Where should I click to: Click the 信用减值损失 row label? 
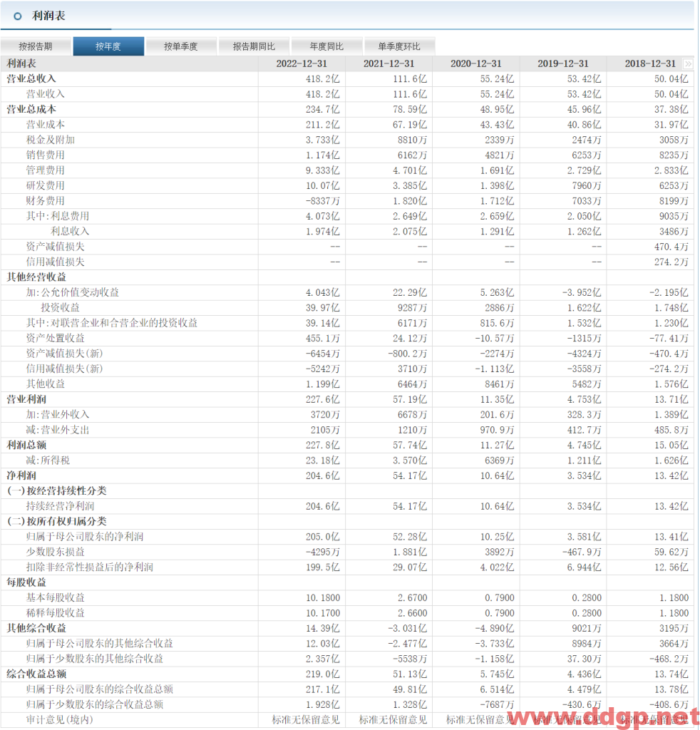click(x=55, y=262)
